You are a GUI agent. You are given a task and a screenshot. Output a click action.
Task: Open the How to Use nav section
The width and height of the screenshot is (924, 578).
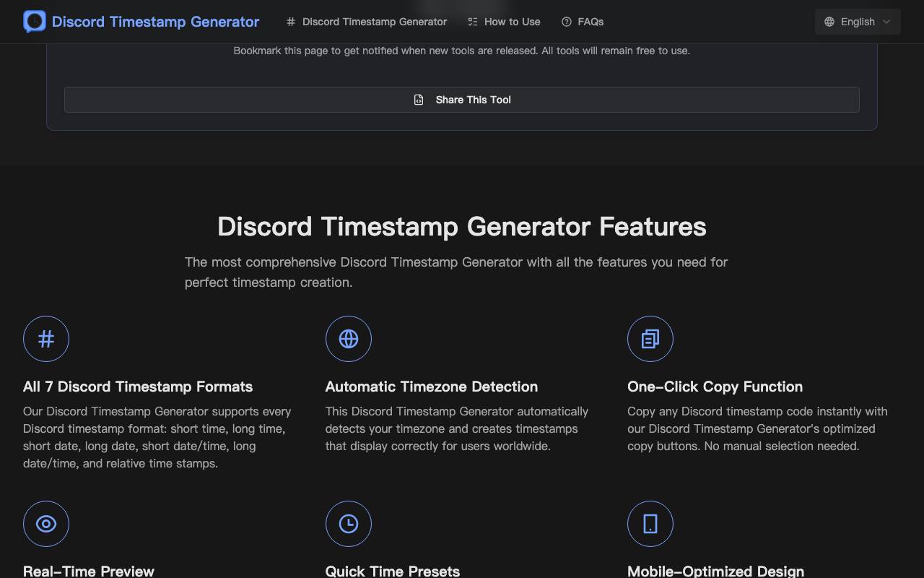pyautogui.click(x=504, y=22)
